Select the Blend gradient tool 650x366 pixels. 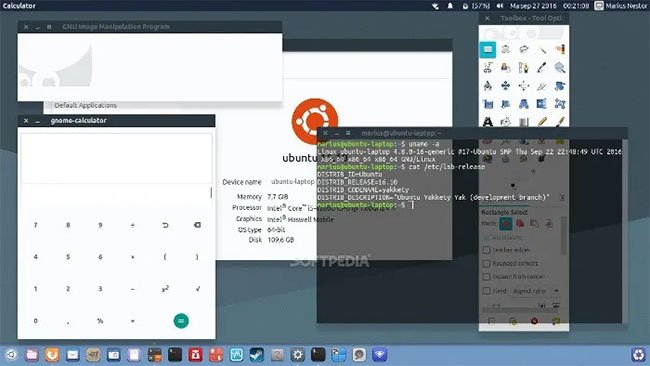click(524, 121)
